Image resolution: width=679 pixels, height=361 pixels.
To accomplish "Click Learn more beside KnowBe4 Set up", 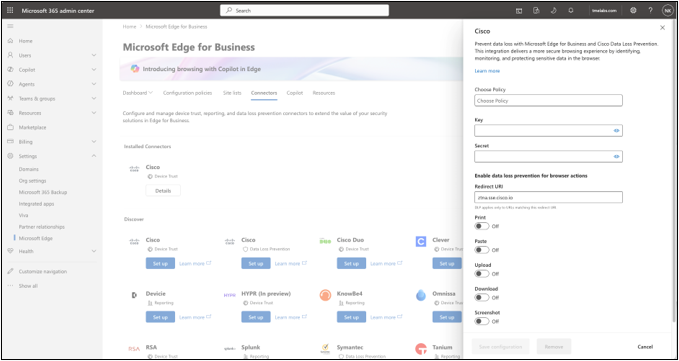I will [x=385, y=317].
